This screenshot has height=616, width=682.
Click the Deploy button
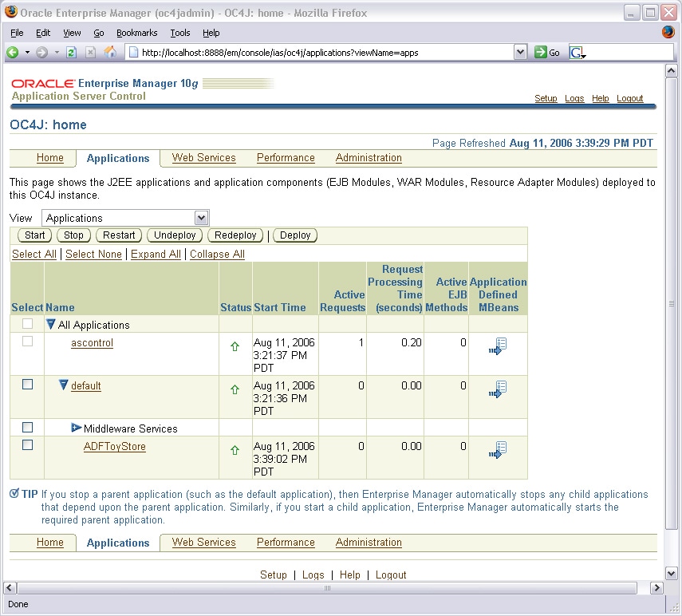click(295, 235)
